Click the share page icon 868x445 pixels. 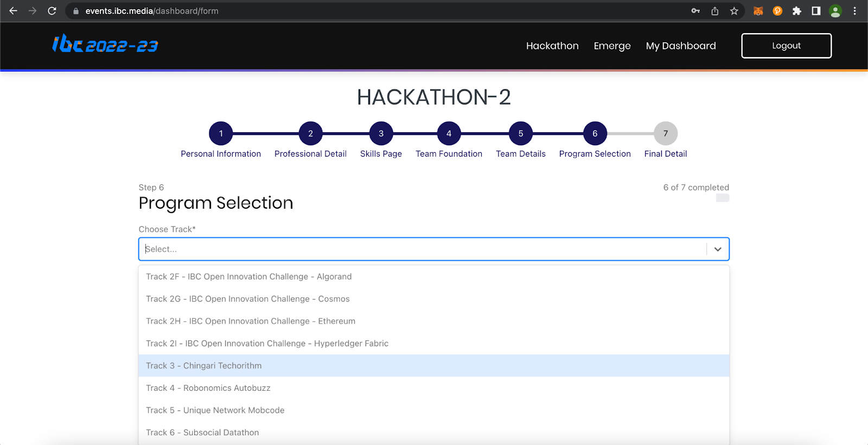[x=715, y=11]
